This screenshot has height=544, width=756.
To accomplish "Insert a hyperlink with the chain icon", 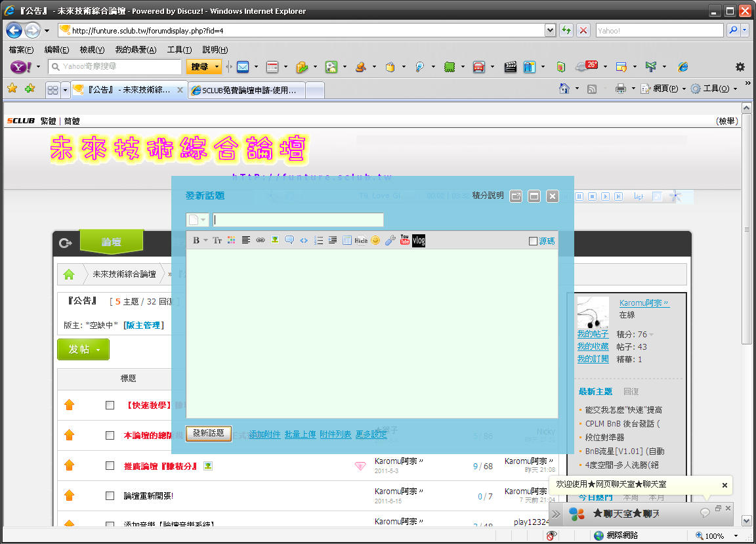I will tap(261, 240).
